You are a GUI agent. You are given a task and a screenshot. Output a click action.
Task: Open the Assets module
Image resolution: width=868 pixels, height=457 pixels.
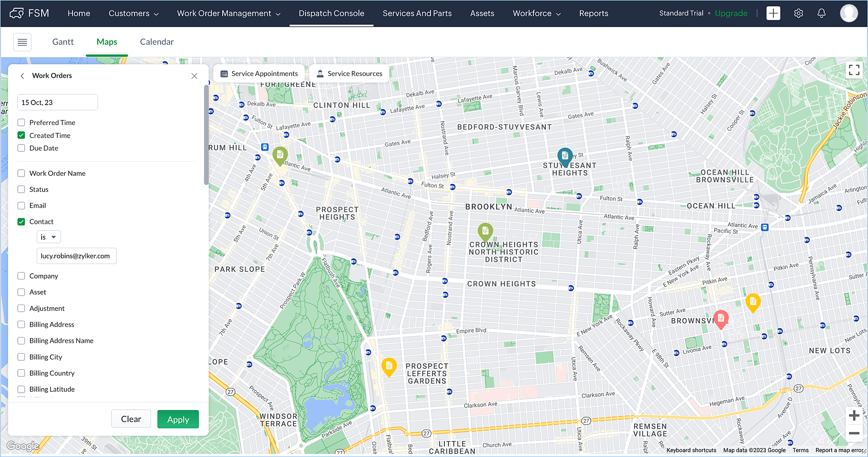click(x=482, y=13)
